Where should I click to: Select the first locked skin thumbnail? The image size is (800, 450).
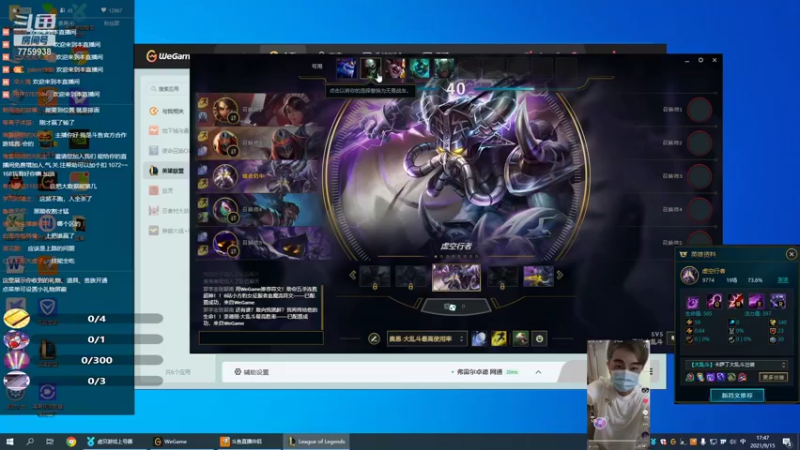click(375, 277)
